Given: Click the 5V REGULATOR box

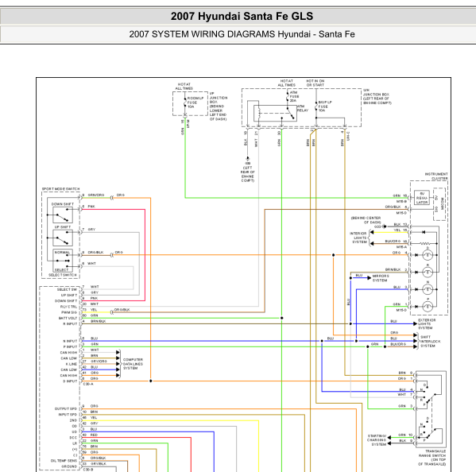Looking at the screenshot, I should [422, 198].
